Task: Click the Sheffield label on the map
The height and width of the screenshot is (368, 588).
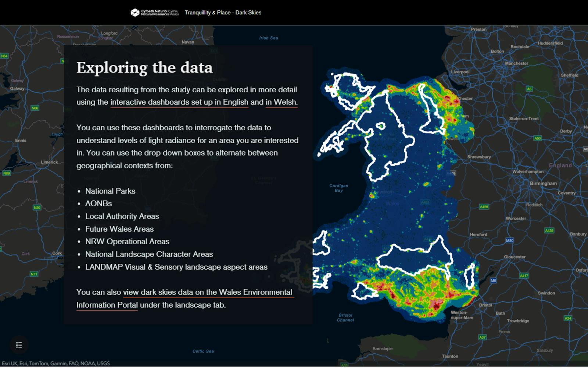Action: tap(569, 75)
